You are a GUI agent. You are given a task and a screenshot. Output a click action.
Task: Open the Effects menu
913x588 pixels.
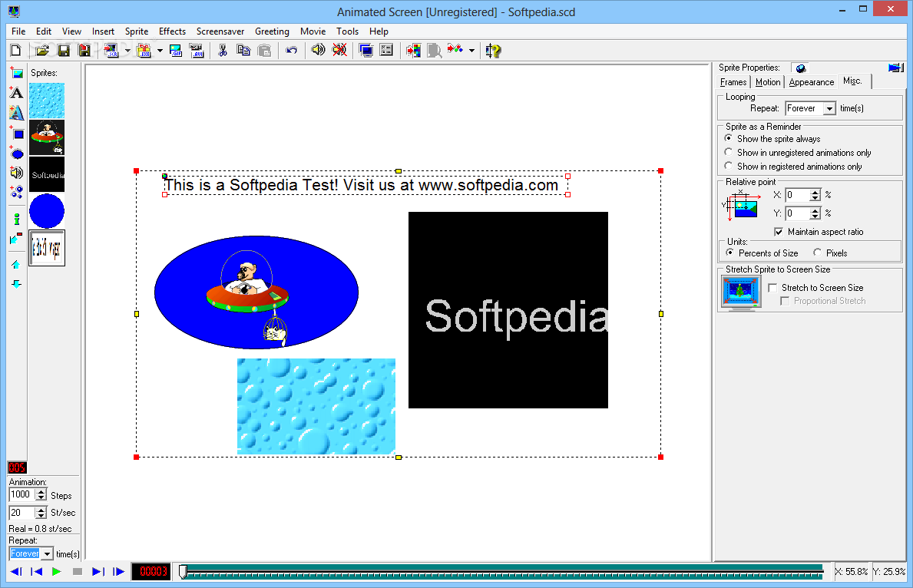[x=172, y=31]
